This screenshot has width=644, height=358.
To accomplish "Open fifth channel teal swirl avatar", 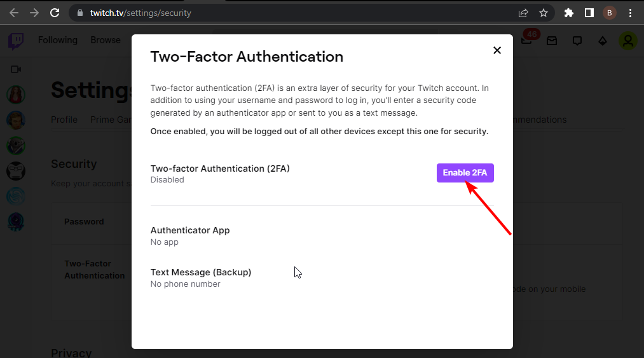I will point(16,196).
